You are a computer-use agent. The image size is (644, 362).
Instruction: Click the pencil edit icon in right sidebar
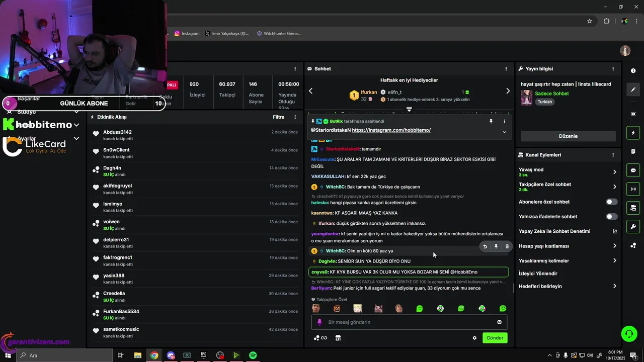point(633,89)
